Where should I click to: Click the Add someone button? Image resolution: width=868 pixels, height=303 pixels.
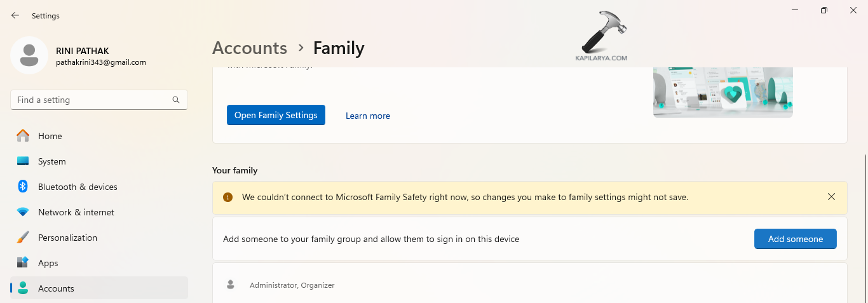[795, 239]
